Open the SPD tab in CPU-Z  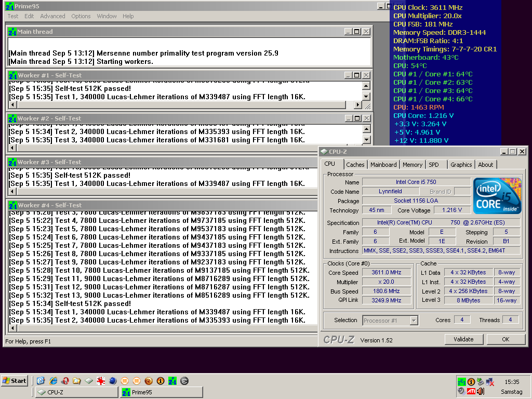[434, 165]
